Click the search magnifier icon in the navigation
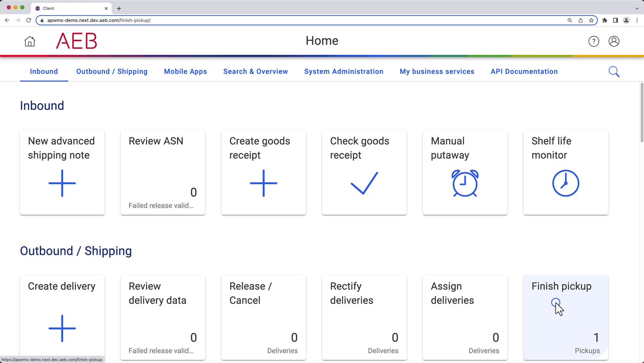644x363 pixels. (614, 71)
